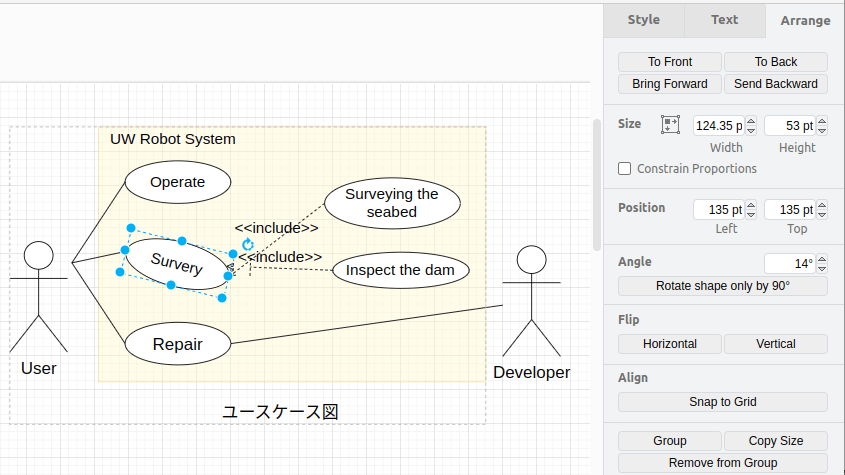The image size is (845, 475).
Task: Click the Group button
Action: 670,441
